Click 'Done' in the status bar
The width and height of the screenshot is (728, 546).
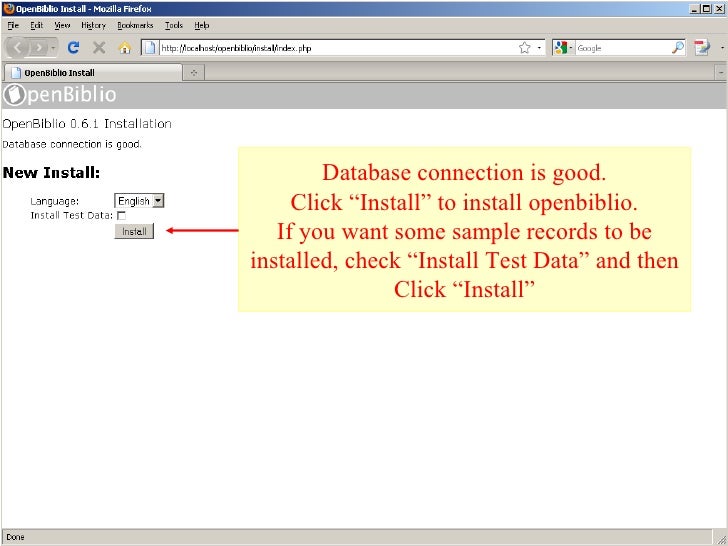(15, 537)
